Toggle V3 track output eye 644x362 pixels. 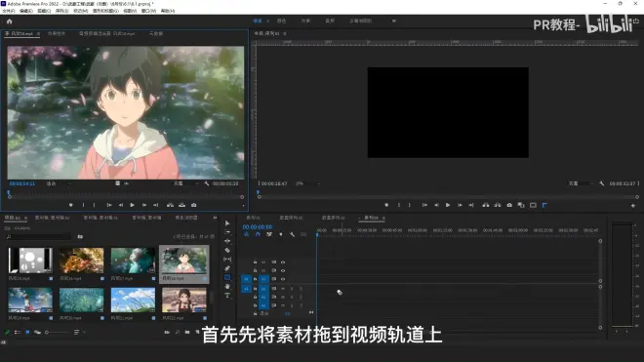[x=283, y=261]
